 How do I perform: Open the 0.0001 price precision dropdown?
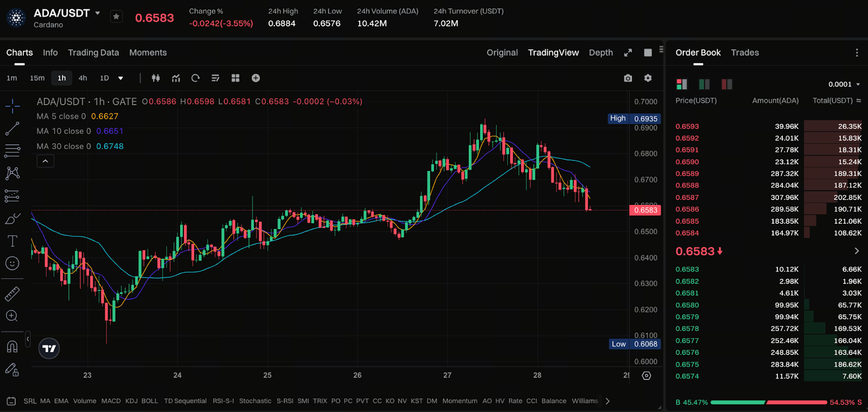844,84
